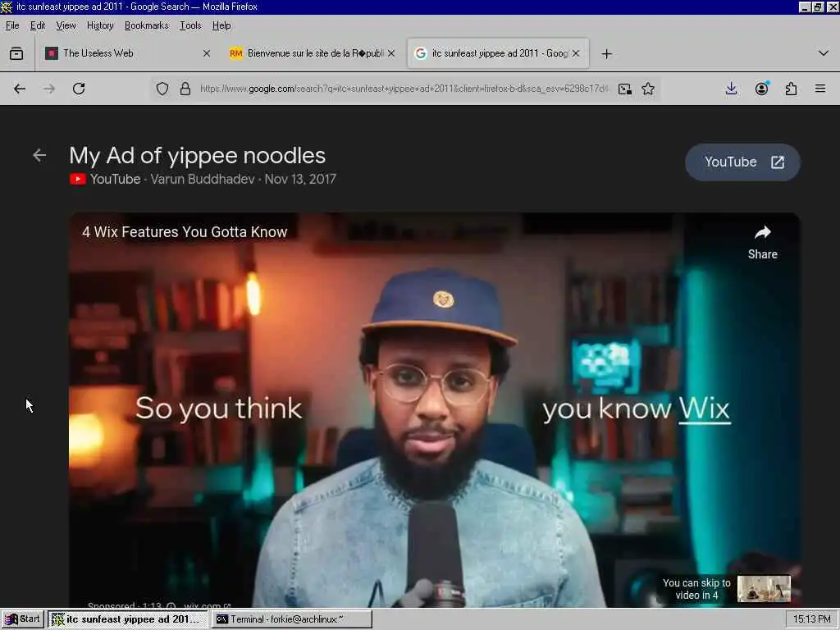This screenshot has width=840, height=630.
Task: Click the red YouTube logo icon by source
Action: click(78, 179)
